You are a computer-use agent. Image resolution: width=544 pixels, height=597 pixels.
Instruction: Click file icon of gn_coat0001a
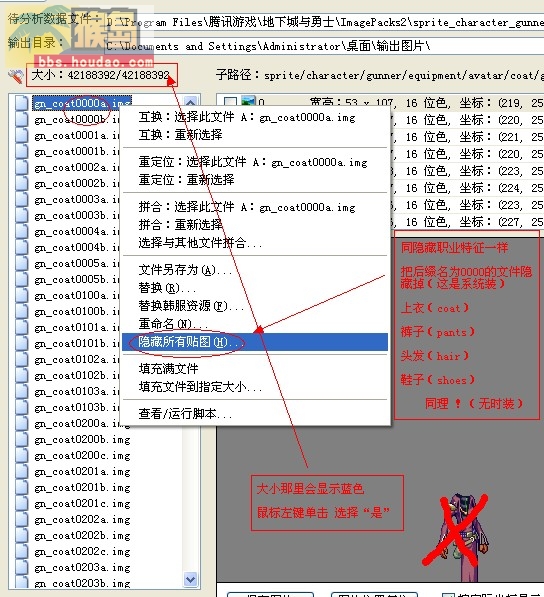click(21, 135)
